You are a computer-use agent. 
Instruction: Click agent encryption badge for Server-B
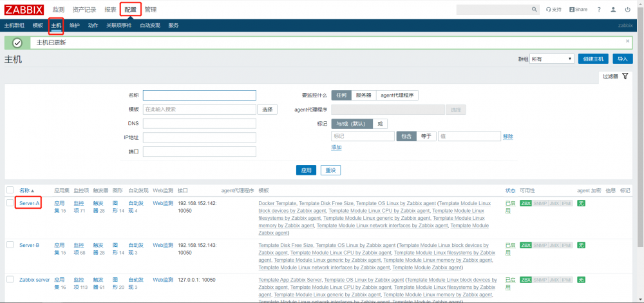pyautogui.click(x=581, y=245)
